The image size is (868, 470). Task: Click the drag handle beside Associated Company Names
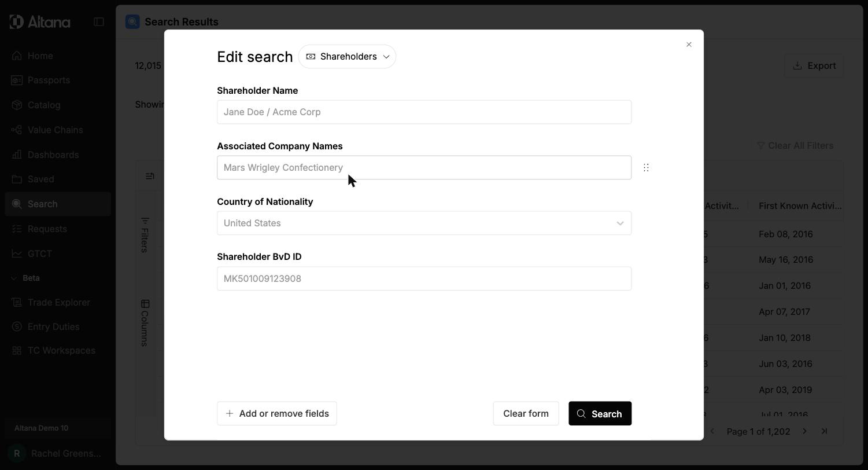[646, 168]
